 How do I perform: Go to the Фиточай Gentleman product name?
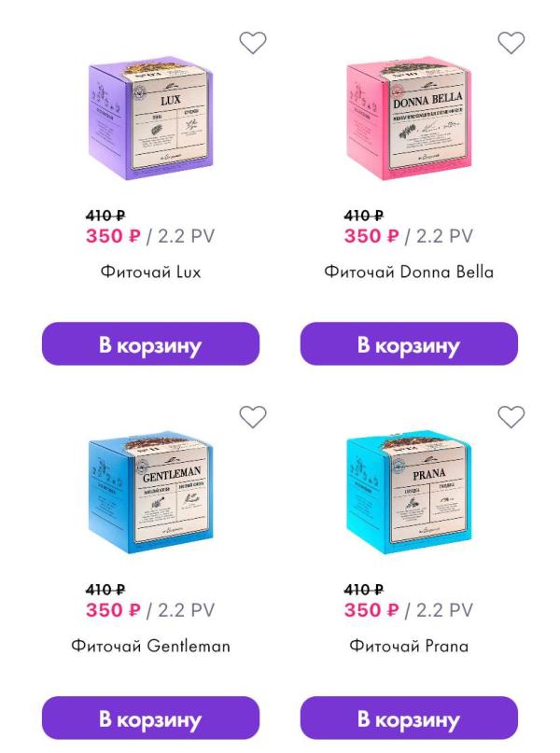(x=151, y=646)
